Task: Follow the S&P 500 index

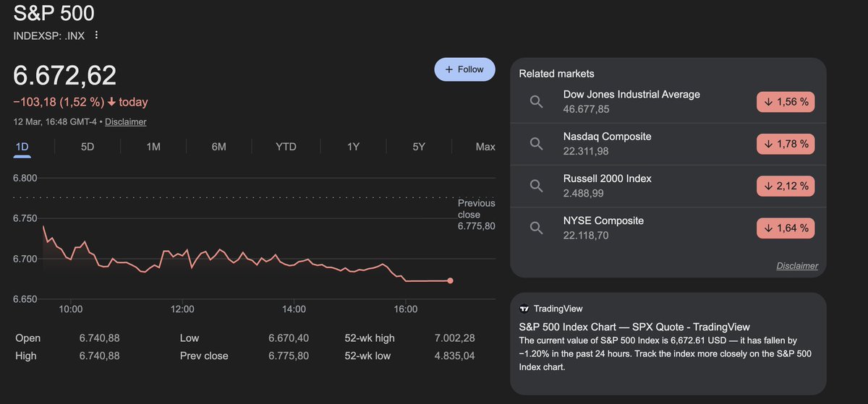Action: coord(464,69)
